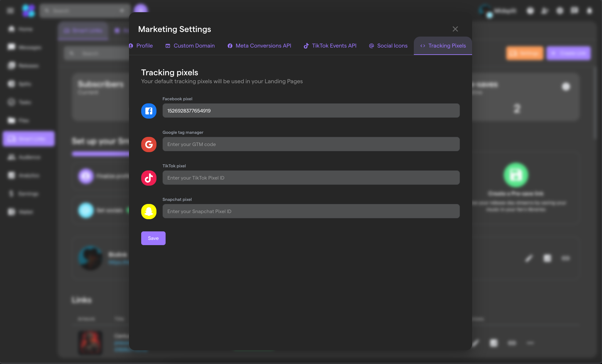The width and height of the screenshot is (602, 364).
Task: Click the Facebook logo icon
Action: pyautogui.click(x=149, y=111)
